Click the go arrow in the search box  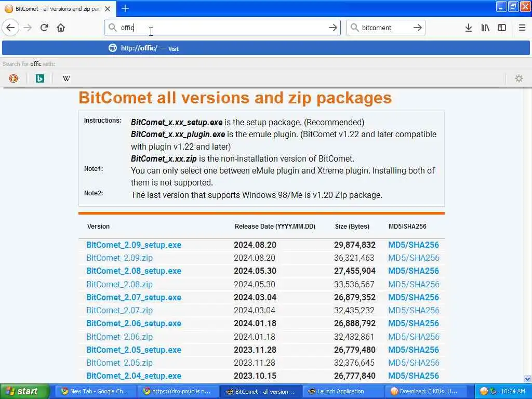coord(417,28)
